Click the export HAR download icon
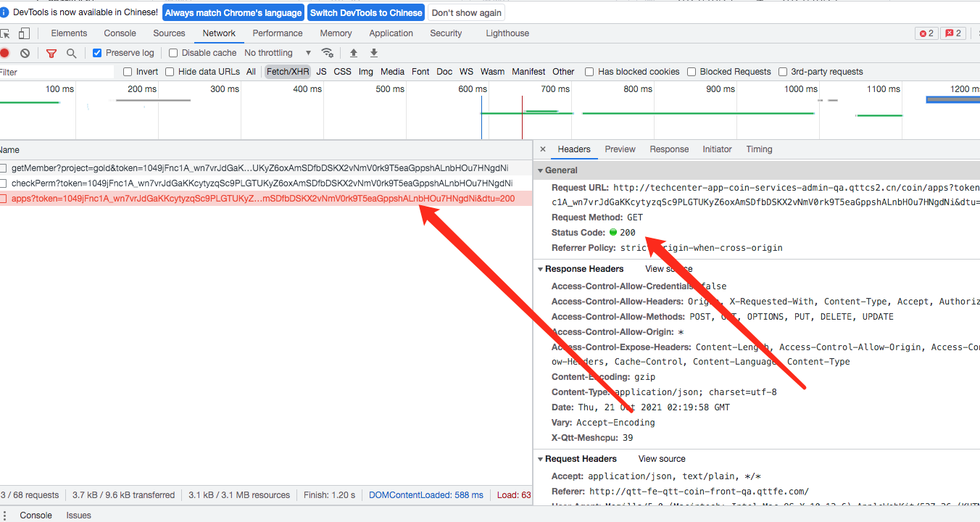This screenshot has width=980, height=522. pos(374,53)
